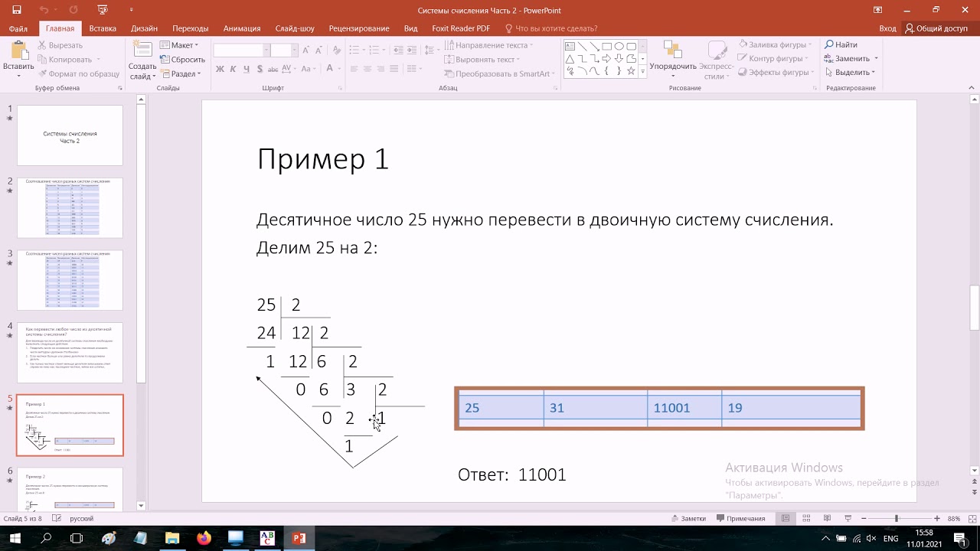Viewport: 980px width, 551px height.
Task: Open Выделить select dropdown
Action: pos(851,73)
